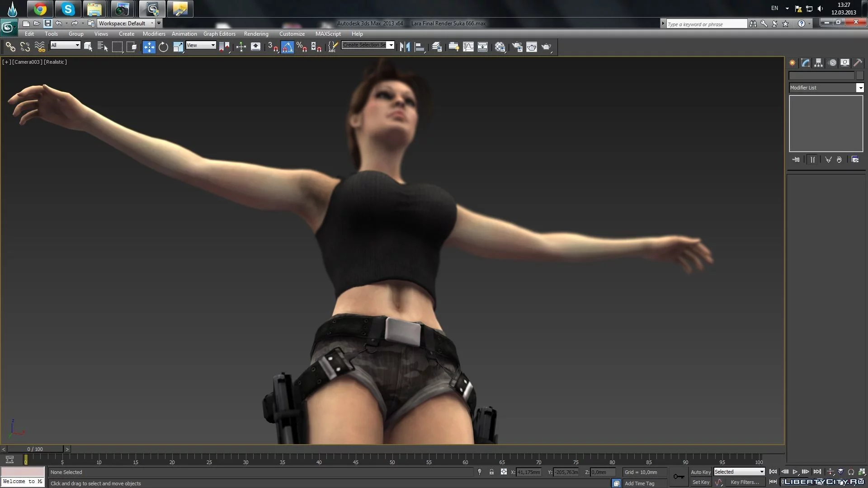Image resolution: width=868 pixels, height=488 pixels.
Task: Click the Realistic shading viewport label
Action: pos(55,62)
